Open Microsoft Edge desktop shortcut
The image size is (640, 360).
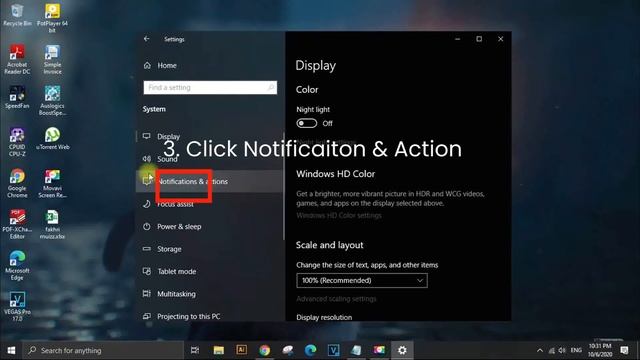(17, 266)
